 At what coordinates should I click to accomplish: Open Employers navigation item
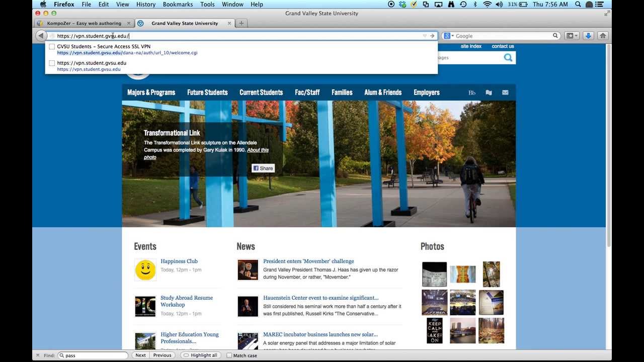click(x=427, y=93)
